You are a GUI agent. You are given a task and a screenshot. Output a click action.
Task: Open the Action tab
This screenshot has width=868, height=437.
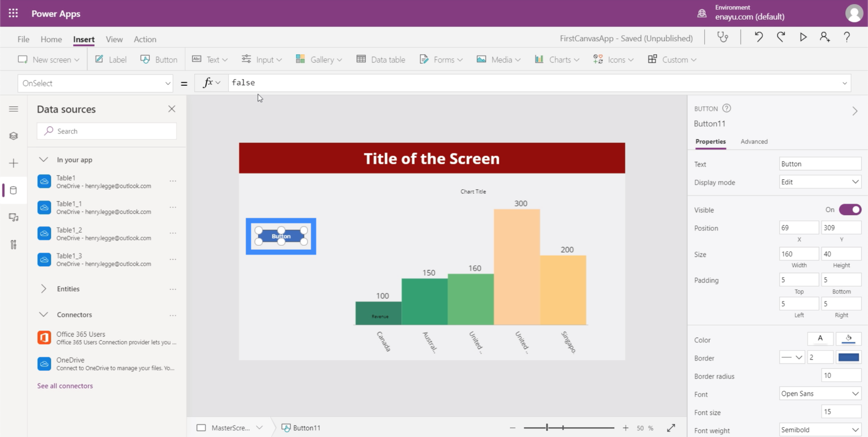point(145,39)
